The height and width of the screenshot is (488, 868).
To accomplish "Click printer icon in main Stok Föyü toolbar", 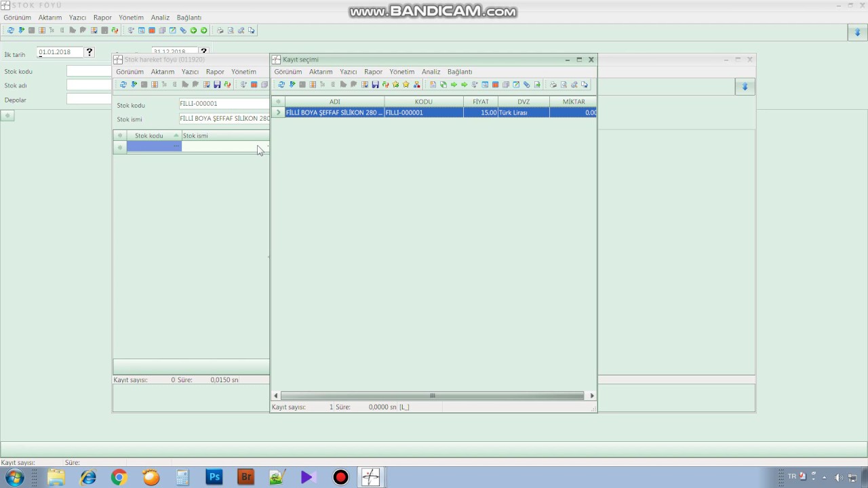I will 220,30.
